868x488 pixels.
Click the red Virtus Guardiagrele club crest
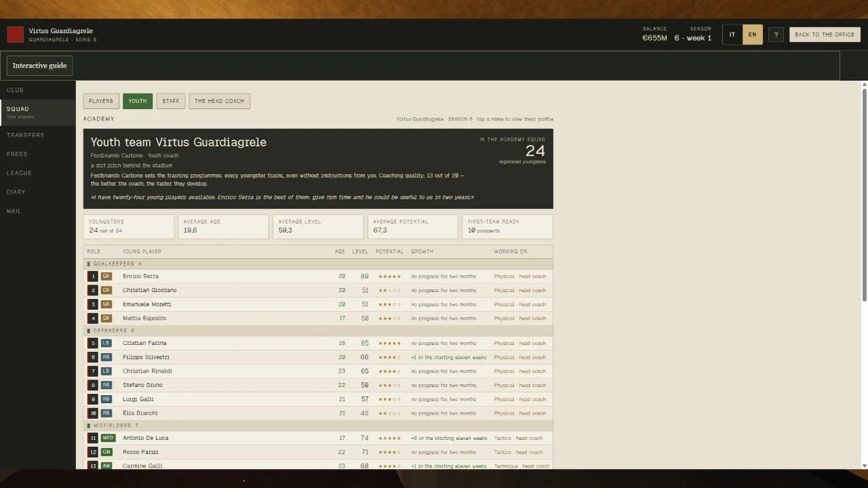tap(15, 35)
